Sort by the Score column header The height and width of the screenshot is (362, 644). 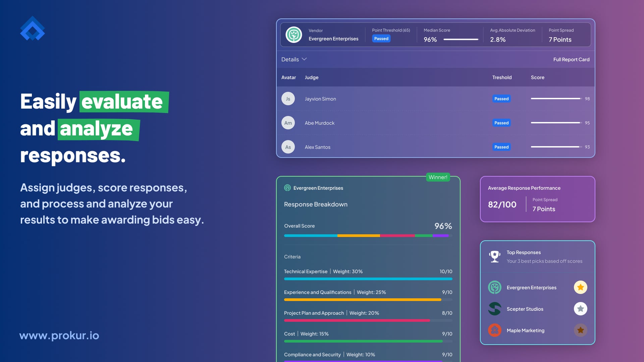(537, 77)
